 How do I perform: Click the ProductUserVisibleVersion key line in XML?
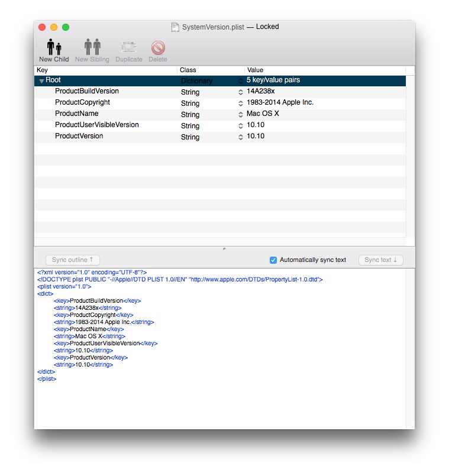click(106, 344)
